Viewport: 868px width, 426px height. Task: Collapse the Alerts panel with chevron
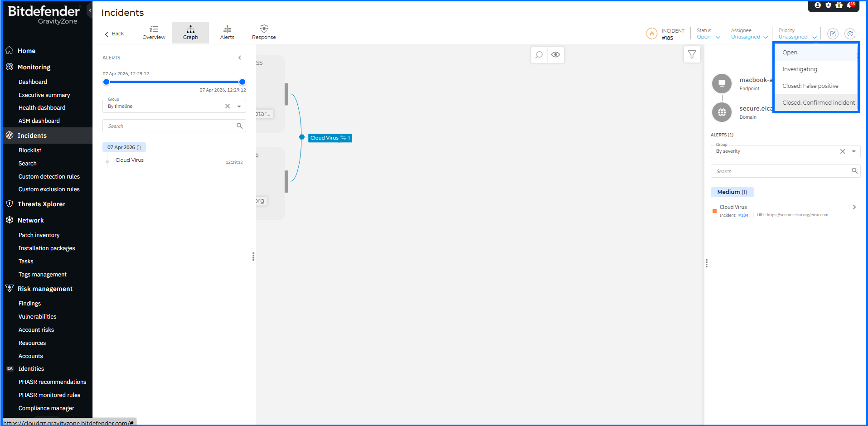(x=240, y=58)
